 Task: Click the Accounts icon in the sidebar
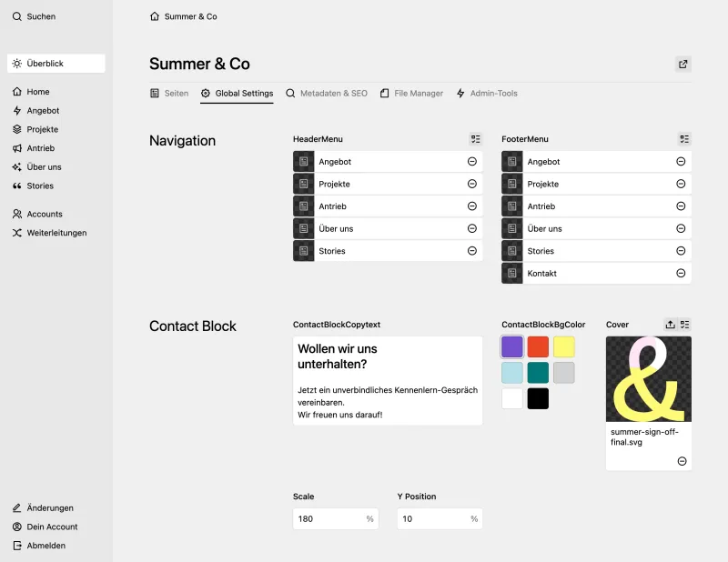(15, 214)
